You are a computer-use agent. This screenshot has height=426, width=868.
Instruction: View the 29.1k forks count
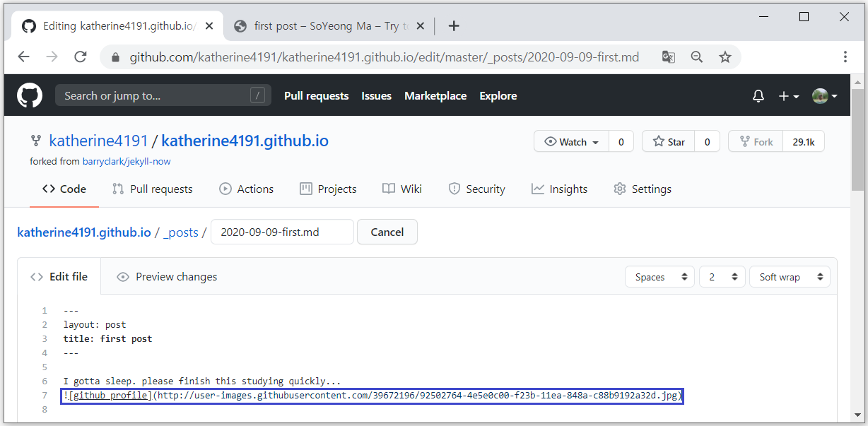804,141
